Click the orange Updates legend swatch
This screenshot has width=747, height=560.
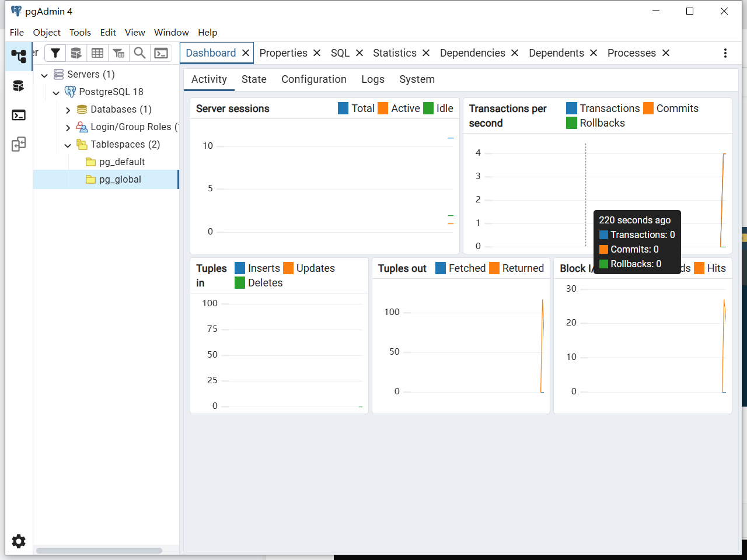(x=288, y=268)
